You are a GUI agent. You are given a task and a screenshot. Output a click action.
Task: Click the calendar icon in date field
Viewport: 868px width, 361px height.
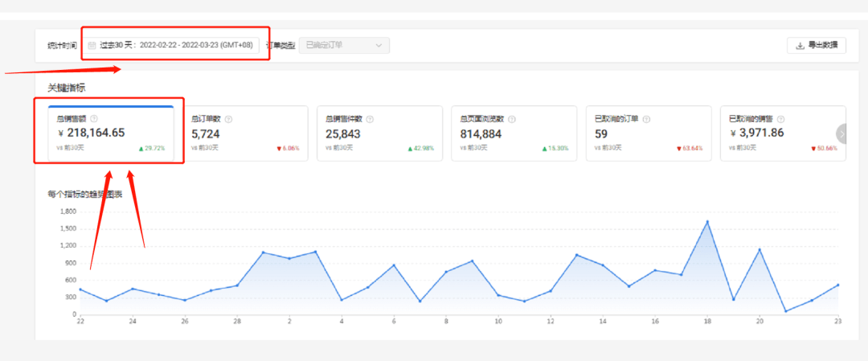[92, 45]
